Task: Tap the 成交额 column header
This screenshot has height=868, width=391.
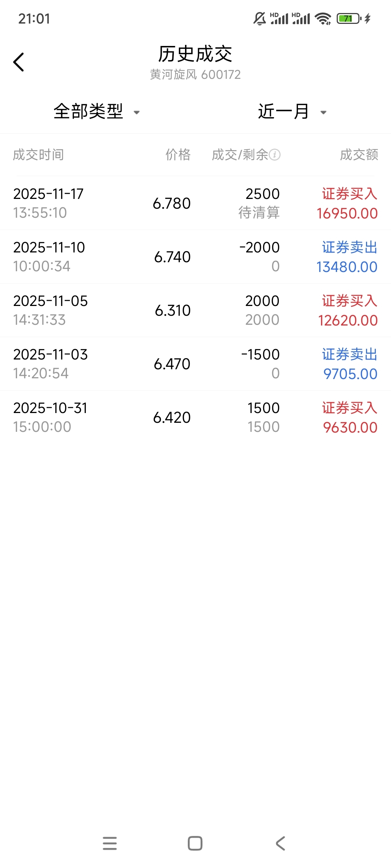Action: pos(359,155)
